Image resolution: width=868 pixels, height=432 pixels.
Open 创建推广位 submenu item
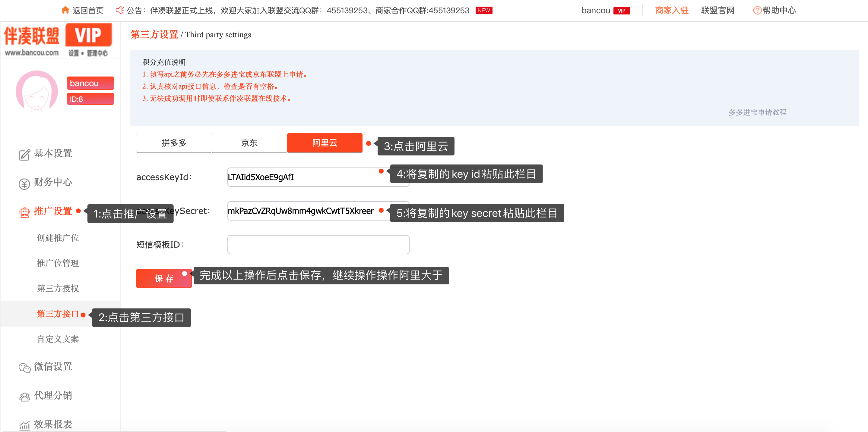pos(58,237)
